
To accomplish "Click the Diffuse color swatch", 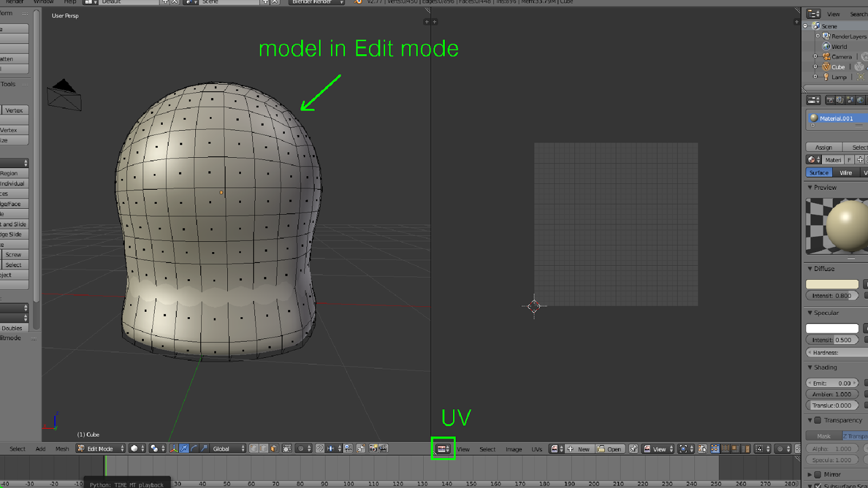I will pyautogui.click(x=832, y=284).
